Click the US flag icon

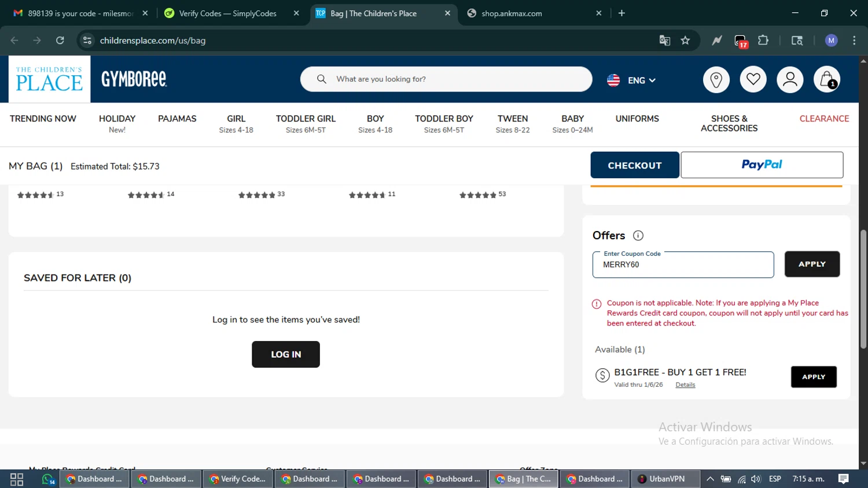tap(613, 80)
